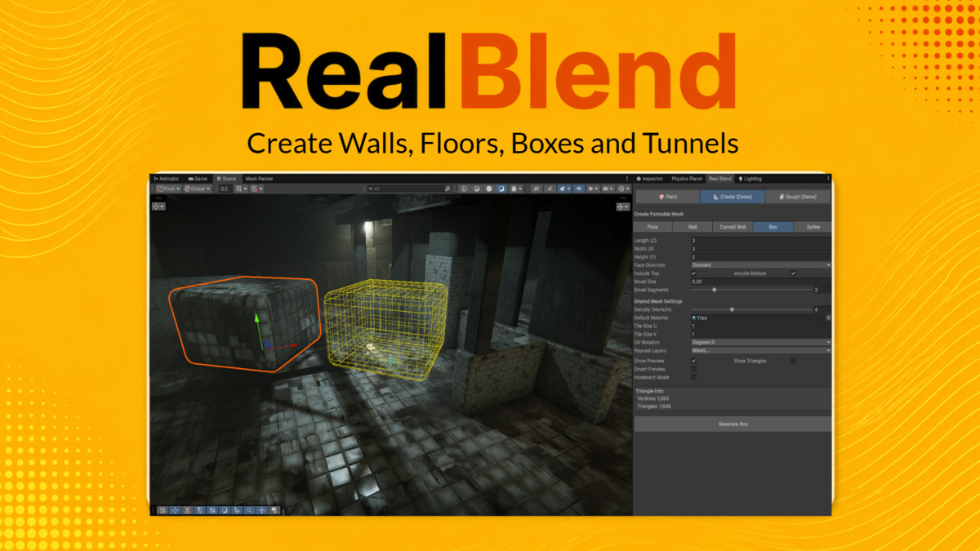The image size is (980, 551).
Task: Choose Spline mesh type
Action: coord(813,227)
